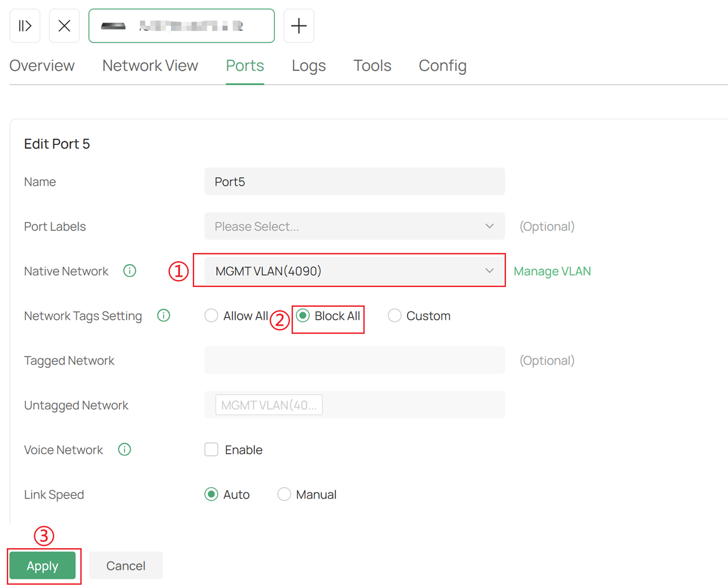Open the Overview tab
Screen dimensions: 728x586
click(x=42, y=65)
